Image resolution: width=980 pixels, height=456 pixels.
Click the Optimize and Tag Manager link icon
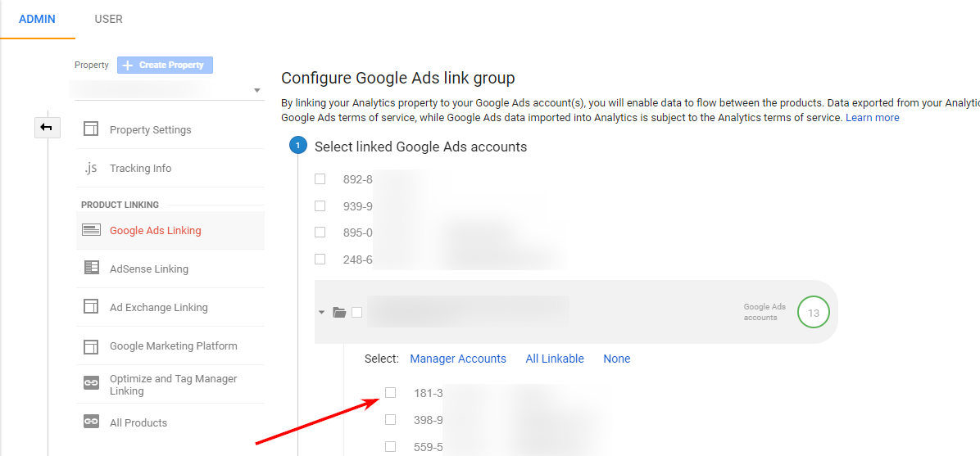click(x=91, y=383)
